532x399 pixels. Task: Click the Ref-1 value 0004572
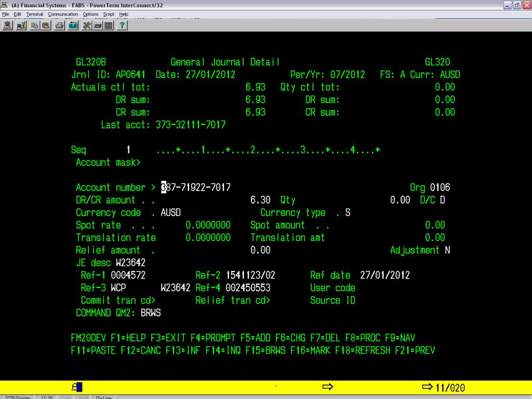point(128,275)
